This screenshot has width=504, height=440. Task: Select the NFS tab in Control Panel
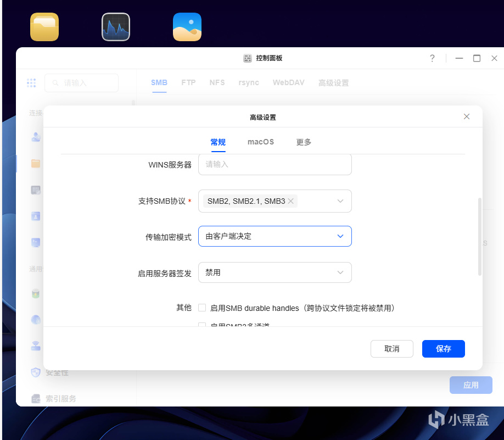[x=217, y=82]
